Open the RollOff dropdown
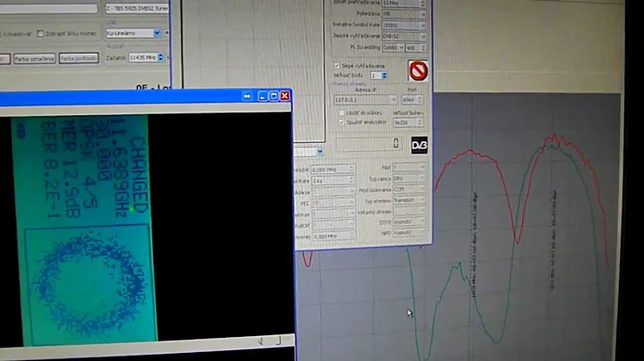This screenshot has width=644, height=361. pos(333,225)
